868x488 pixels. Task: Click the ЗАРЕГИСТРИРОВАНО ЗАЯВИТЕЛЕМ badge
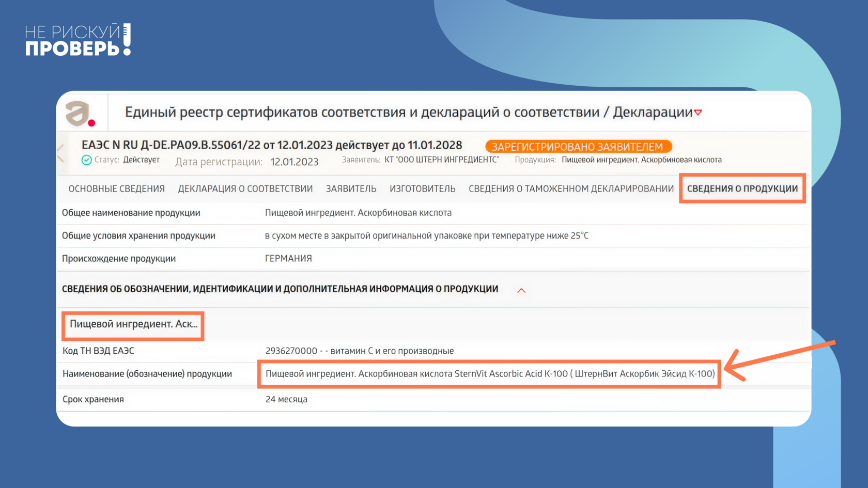pos(578,147)
